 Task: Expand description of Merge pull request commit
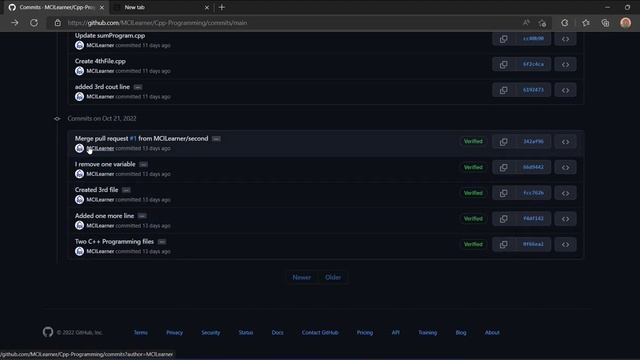pyautogui.click(x=216, y=139)
